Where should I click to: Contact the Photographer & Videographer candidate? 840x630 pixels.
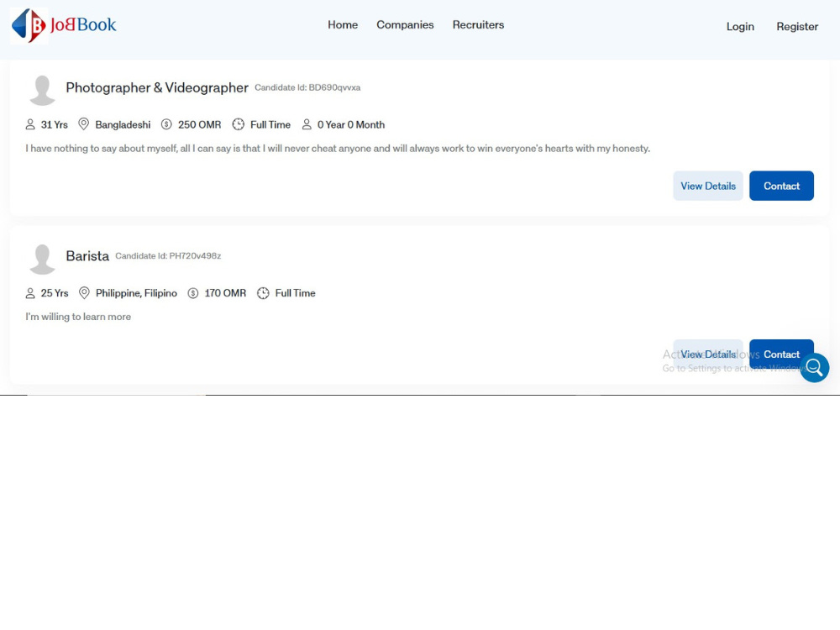781,186
